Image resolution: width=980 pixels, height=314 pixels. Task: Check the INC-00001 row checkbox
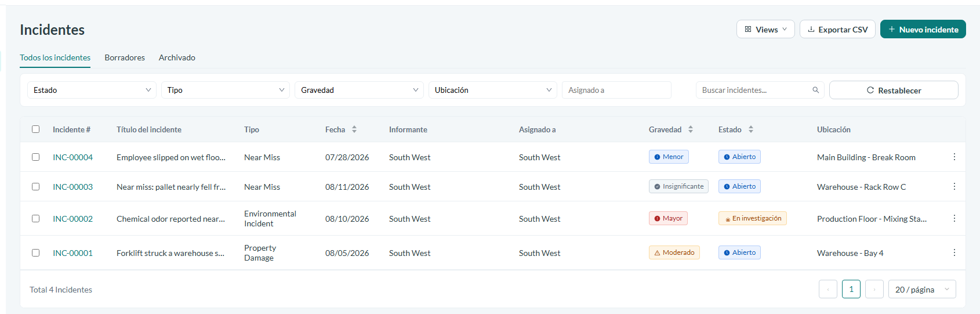click(36, 253)
